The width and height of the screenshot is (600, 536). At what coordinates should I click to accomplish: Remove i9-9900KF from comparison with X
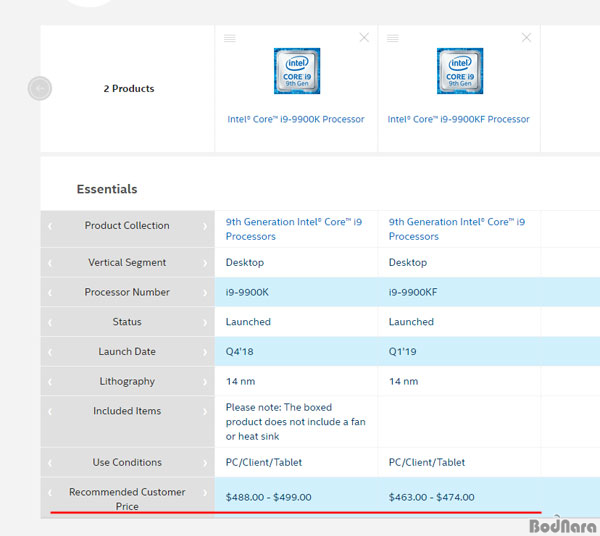click(526, 37)
